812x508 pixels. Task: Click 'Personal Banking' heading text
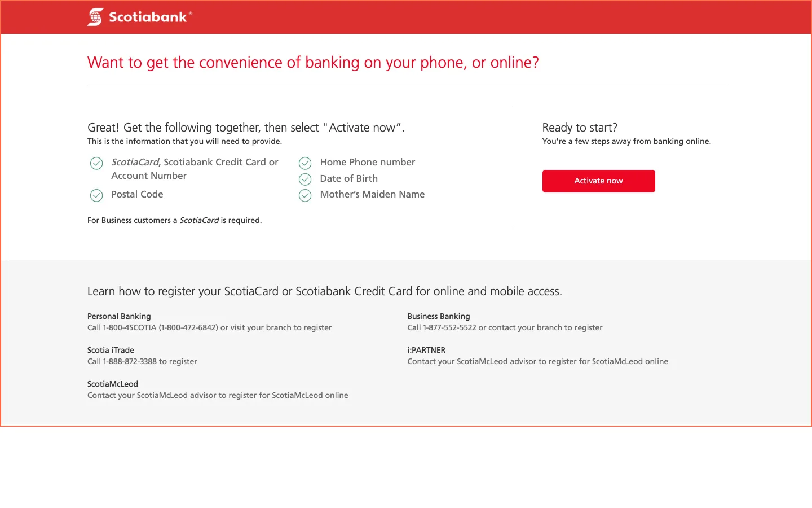point(119,316)
